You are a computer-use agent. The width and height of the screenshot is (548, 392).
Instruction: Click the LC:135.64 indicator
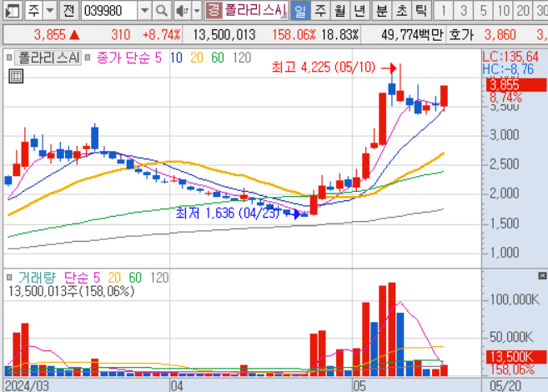click(510, 57)
